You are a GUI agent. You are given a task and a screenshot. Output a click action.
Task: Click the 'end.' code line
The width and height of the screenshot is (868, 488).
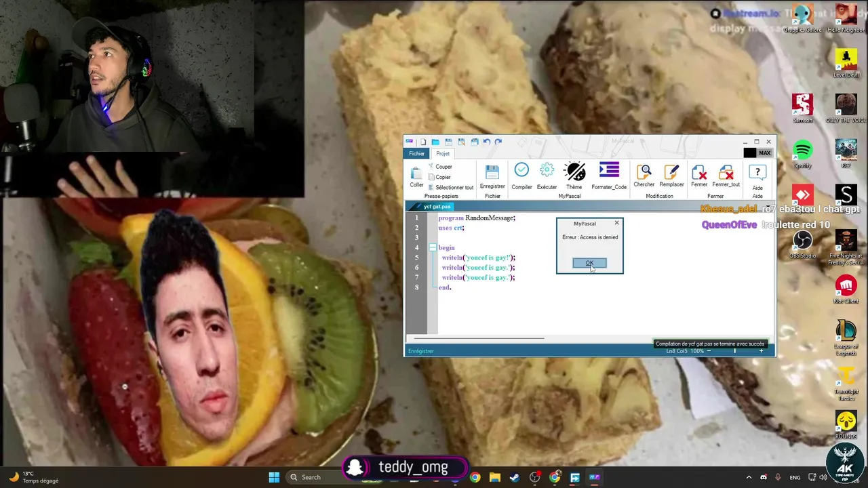click(x=444, y=287)
